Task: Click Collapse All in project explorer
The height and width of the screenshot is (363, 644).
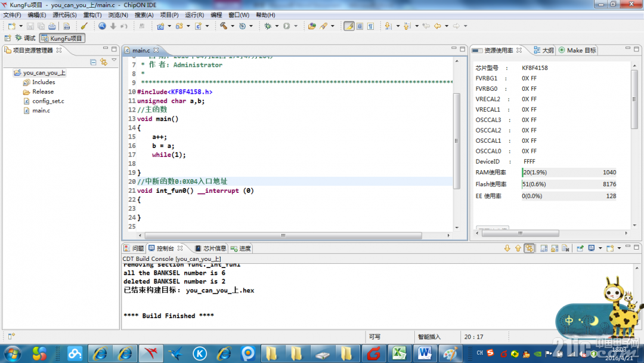Action: pos(93,62)
